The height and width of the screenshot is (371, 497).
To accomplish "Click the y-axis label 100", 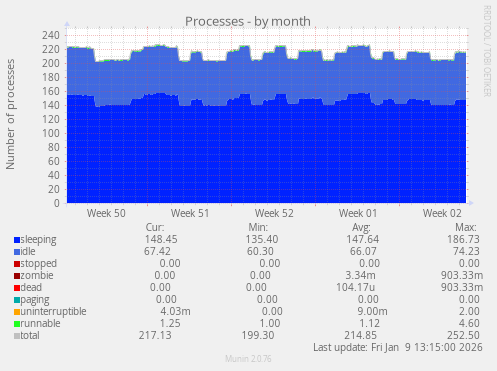I will click(x=51, y=133).
